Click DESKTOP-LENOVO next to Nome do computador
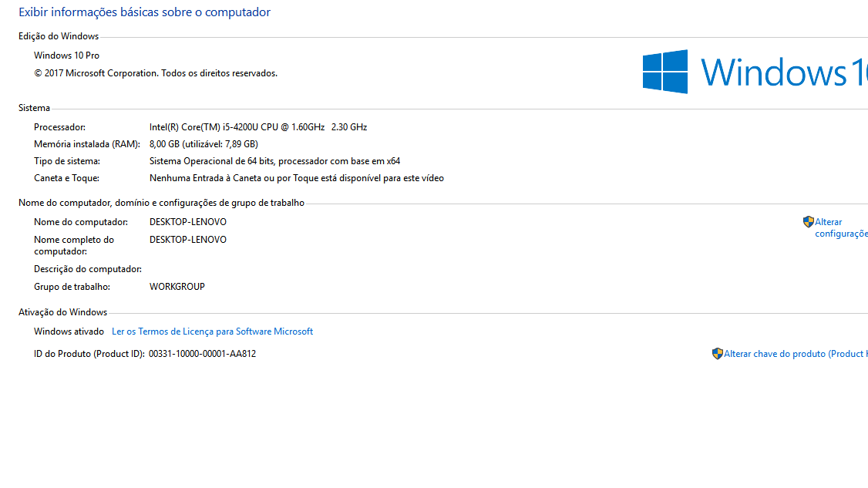The width and height of the screenshot is (868, 488). [x=187, y=222]
